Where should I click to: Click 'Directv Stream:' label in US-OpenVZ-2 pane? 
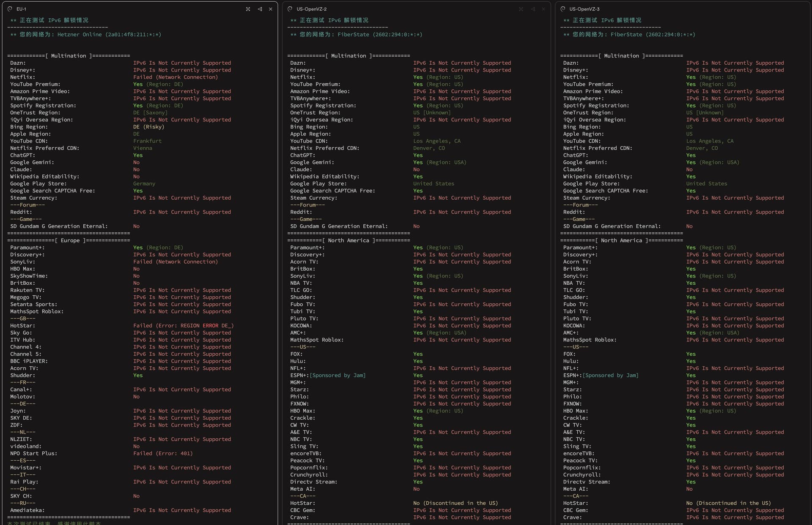pyautogui.click(x=314, y=482)
